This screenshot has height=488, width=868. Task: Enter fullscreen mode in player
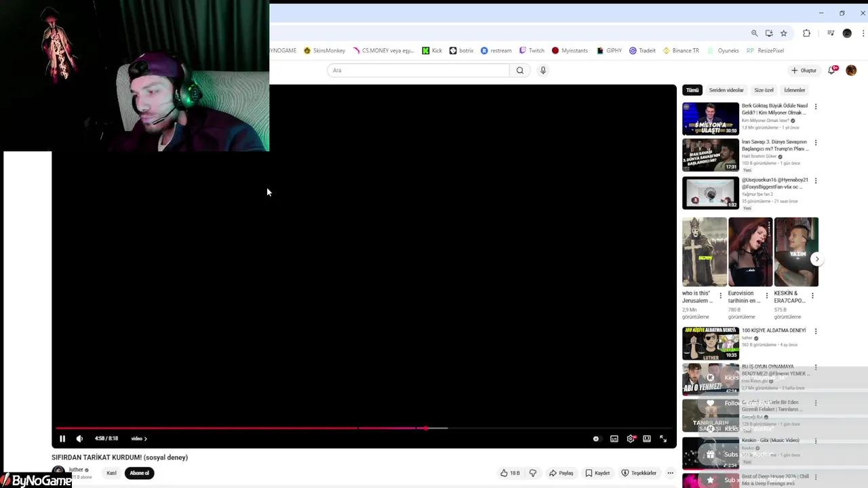[x=663, y=439]
